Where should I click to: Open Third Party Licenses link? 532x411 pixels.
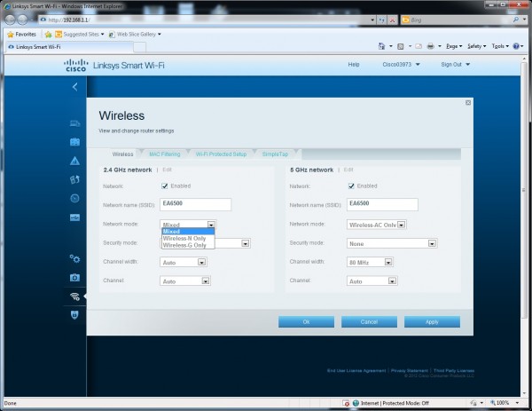click(454, 370)
